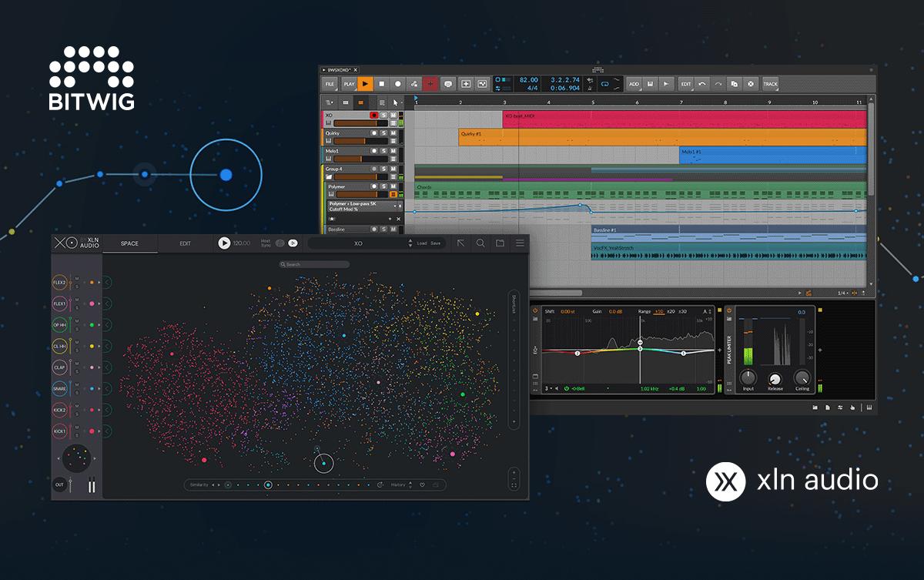924x580 pixels.
Task: Open Bitwig's FILE menu
Action: click(329, 84)
